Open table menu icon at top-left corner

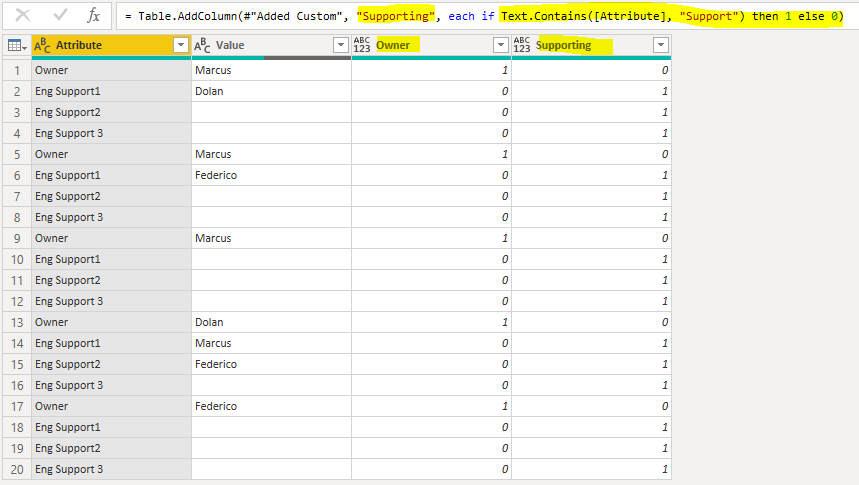coord(17,45)
